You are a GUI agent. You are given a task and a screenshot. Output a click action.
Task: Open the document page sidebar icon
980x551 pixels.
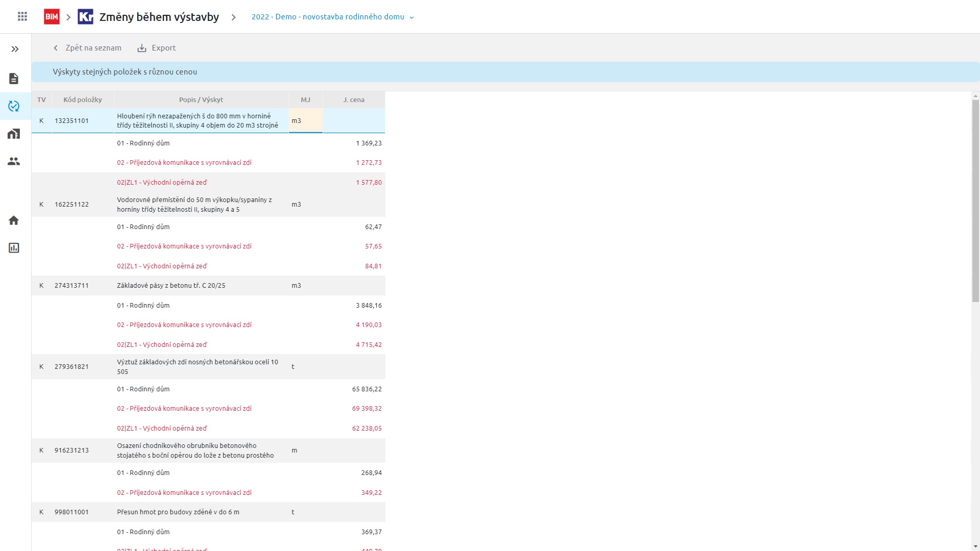coord(14,79)
